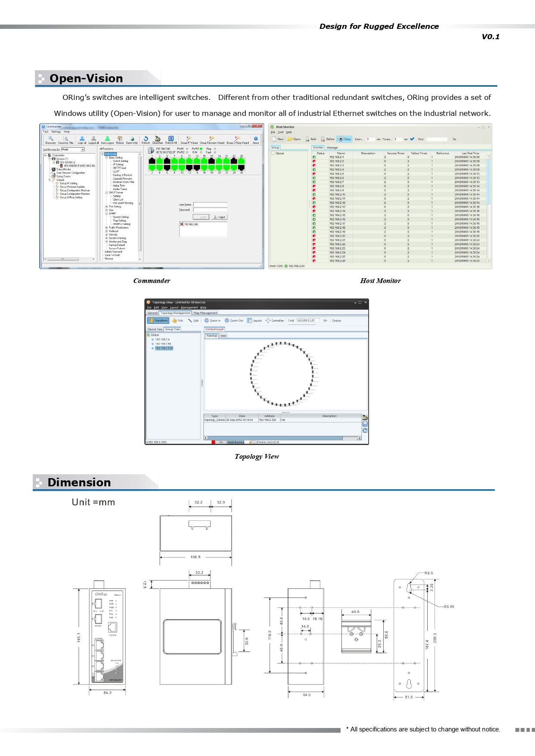The width and height of the screenshot is (535, 756).
Task: Expand Multicast node in Commander functions tree
Action: (x=106, y=231)
